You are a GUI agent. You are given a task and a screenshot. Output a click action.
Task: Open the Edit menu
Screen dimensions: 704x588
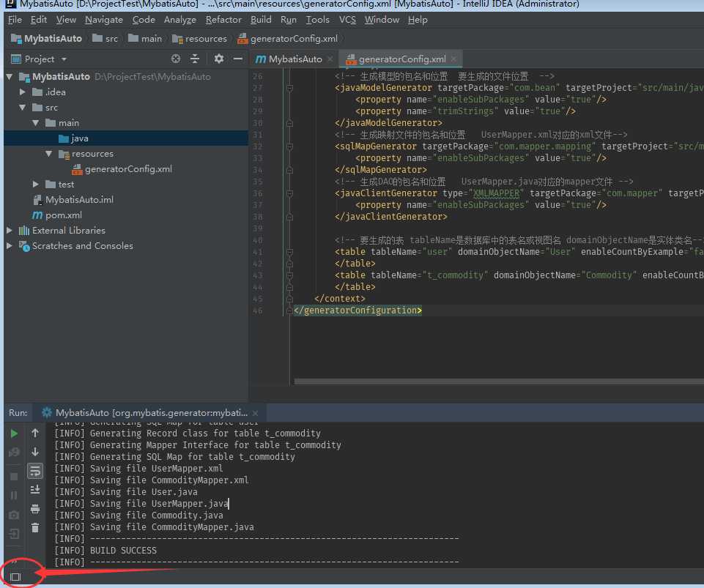(x=39, y=20)
